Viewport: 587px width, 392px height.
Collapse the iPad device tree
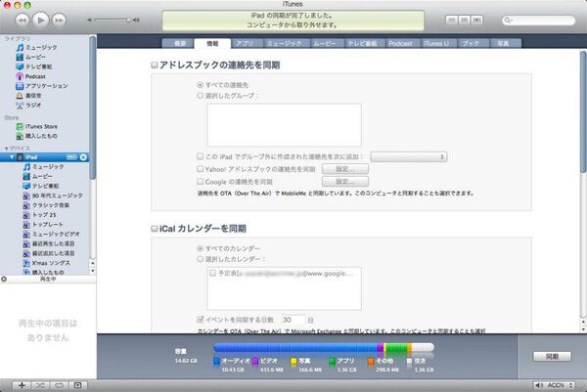12,157
